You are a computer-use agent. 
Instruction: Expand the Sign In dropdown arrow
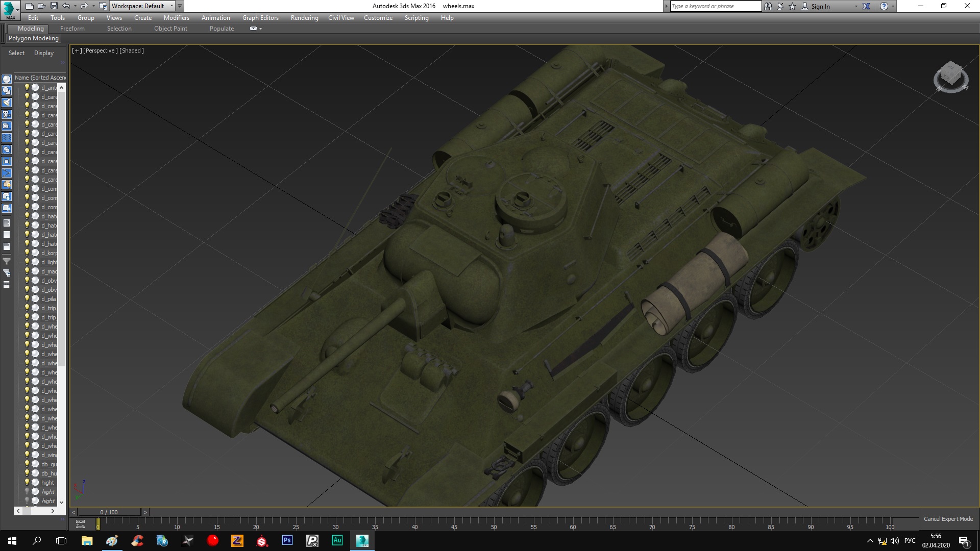coord(856,6)
